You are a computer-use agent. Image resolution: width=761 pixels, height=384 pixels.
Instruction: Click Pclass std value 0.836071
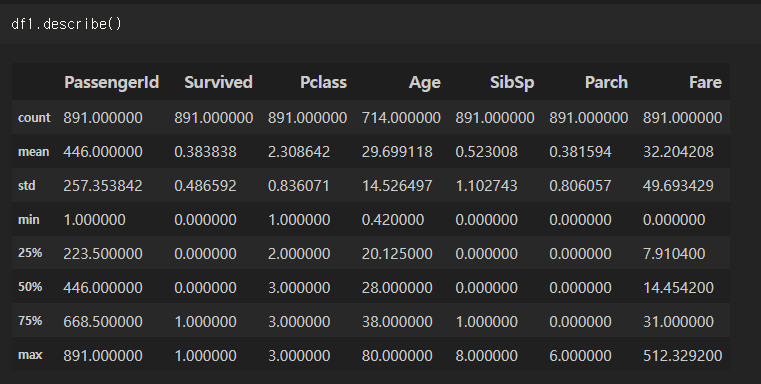299,185
